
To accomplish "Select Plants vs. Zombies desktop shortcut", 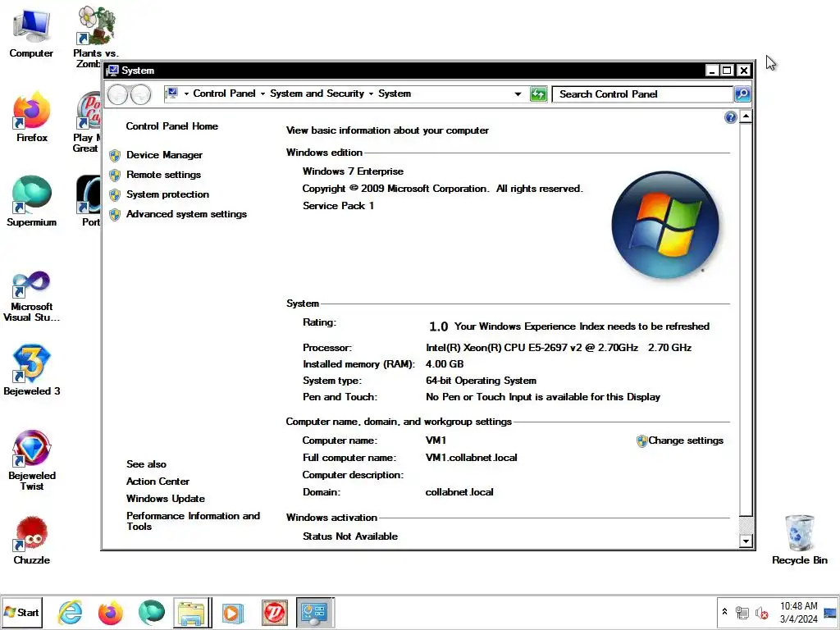I will pos(95,36).
